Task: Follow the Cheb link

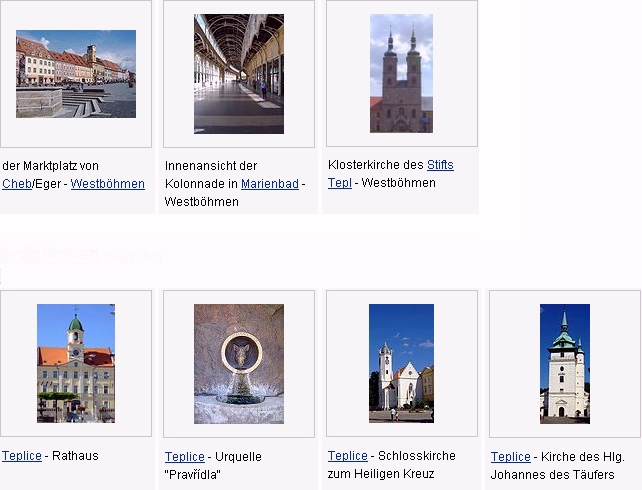Action: (x=17, y=184)
